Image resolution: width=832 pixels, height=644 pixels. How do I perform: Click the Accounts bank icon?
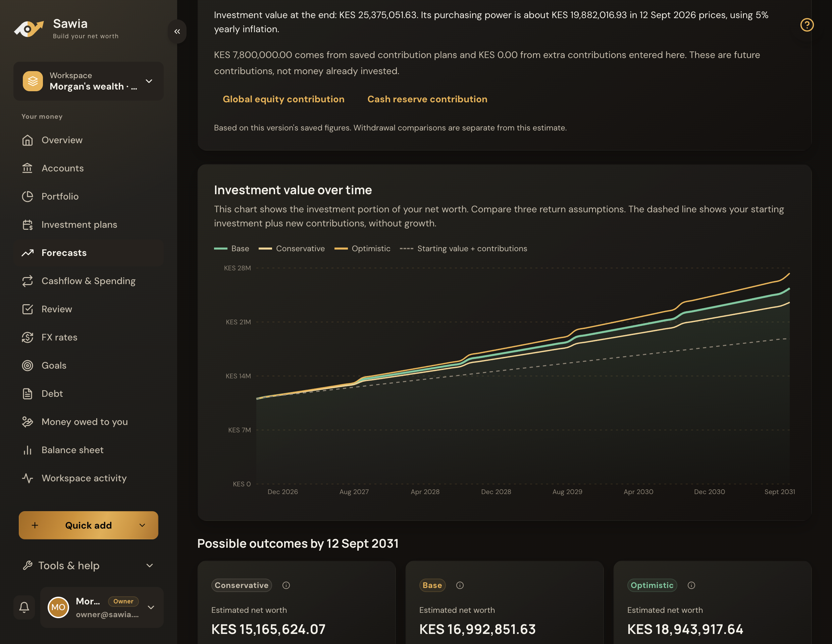click(28, 168)
